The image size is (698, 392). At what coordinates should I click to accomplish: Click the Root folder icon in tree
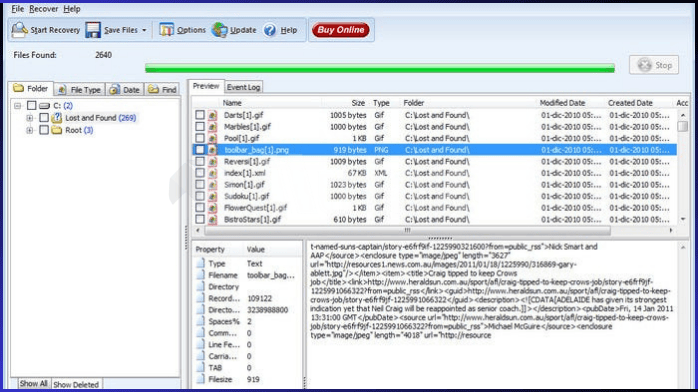[x=57, y=130]
